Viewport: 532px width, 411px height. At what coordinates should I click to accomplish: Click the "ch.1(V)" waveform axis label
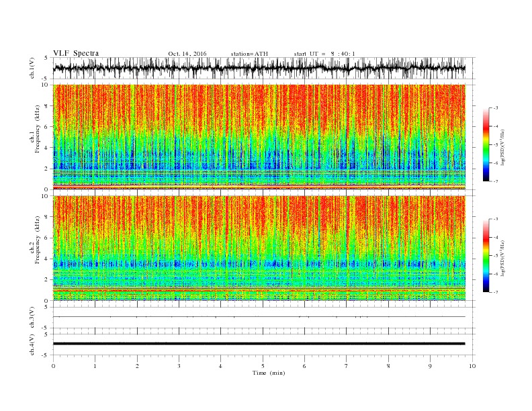(x=32, y=68)
